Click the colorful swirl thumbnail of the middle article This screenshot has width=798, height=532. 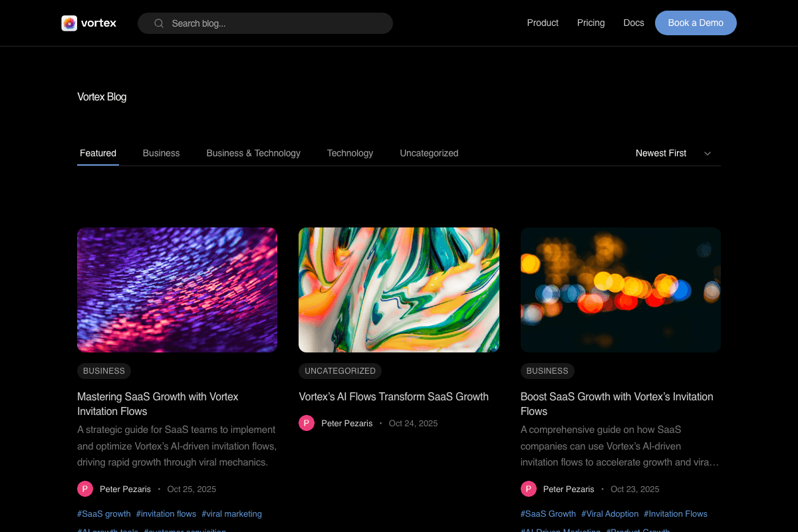(398, 289)
